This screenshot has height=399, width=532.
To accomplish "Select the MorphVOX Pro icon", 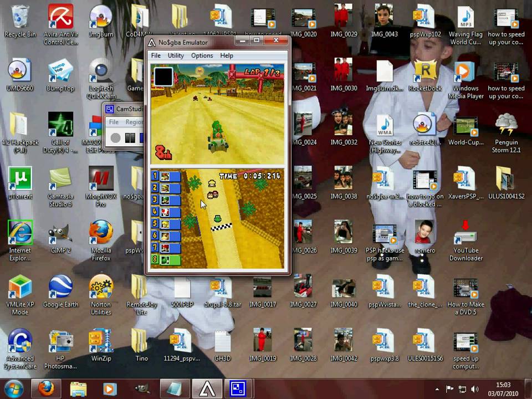I will coord(101,187).
